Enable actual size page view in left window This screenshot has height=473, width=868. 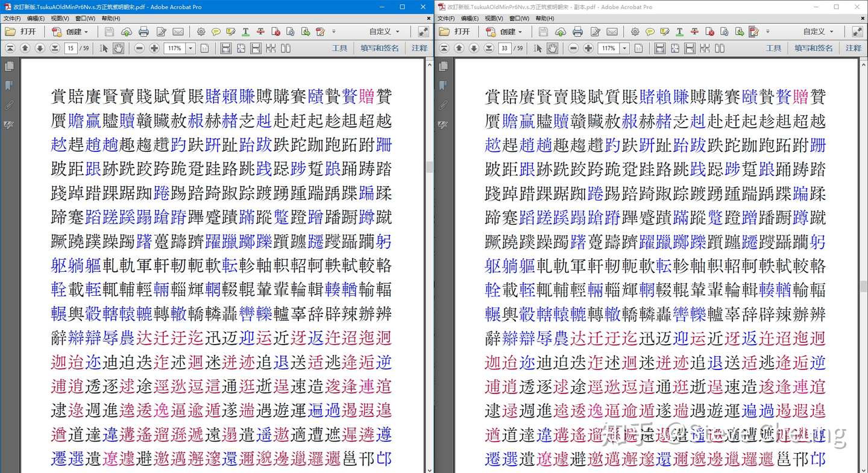pyautogui.click(x=204, y=48)
